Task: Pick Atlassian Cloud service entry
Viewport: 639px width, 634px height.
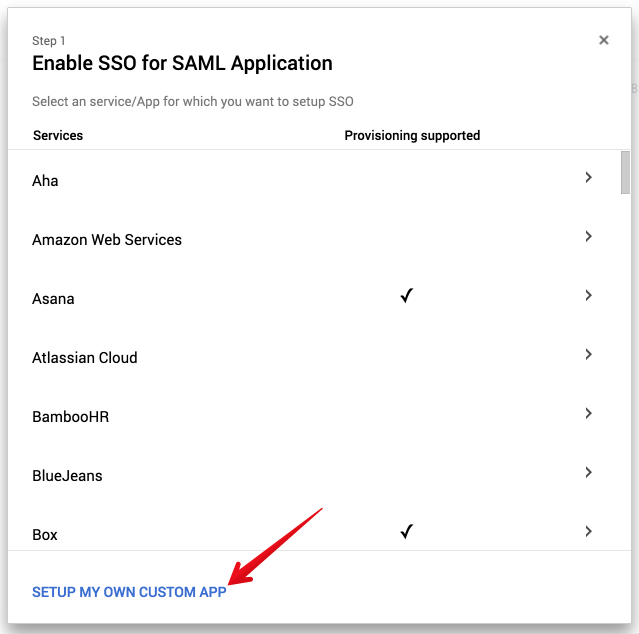Action: [85, 358]
